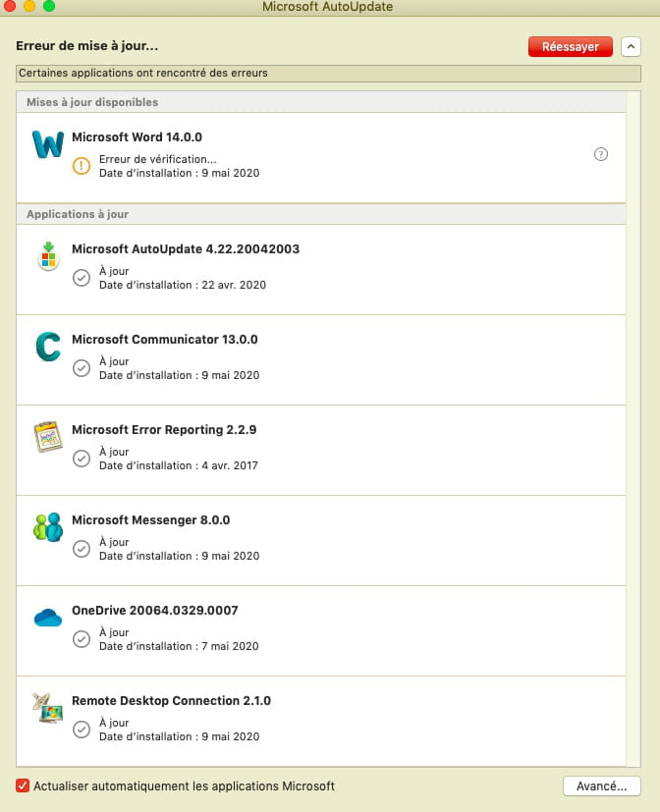Select the Microsoft Word 14.0.0 title

[x=137, y=137]
